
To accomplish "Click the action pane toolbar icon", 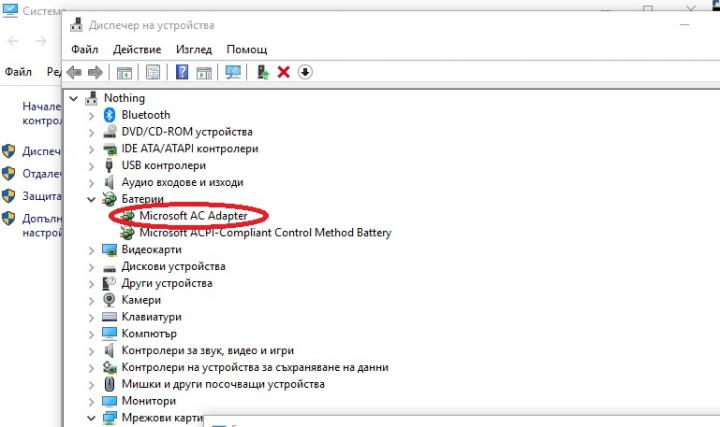I will [204, 73].
